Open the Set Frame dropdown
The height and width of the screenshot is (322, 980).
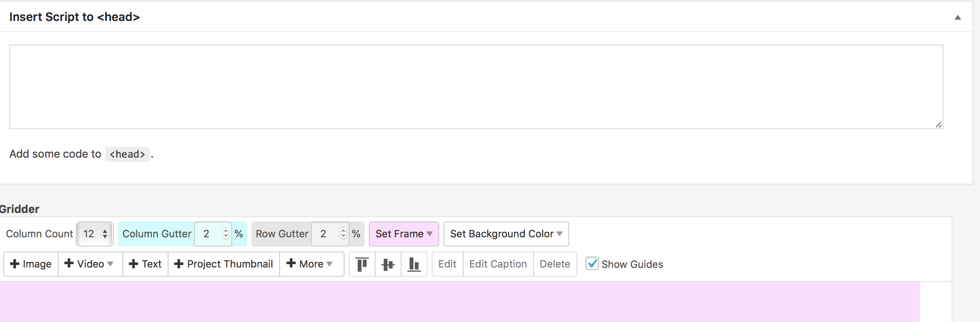(x=404, y=234)
